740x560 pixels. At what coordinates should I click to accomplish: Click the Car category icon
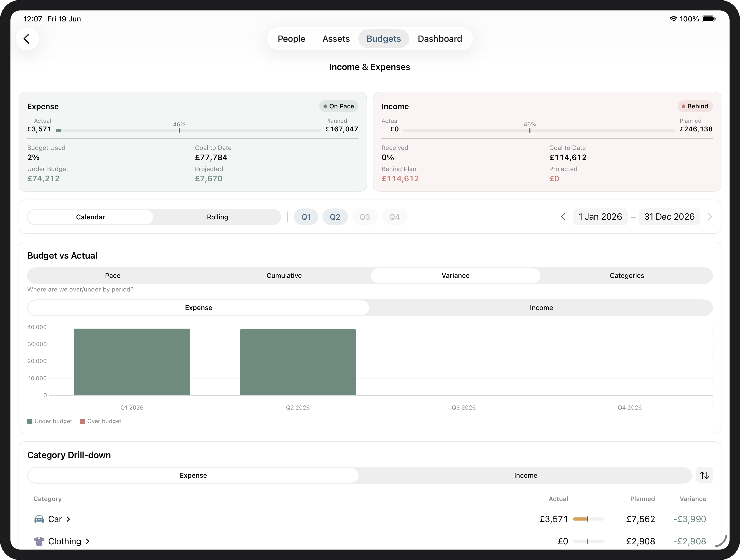point(39,519)
